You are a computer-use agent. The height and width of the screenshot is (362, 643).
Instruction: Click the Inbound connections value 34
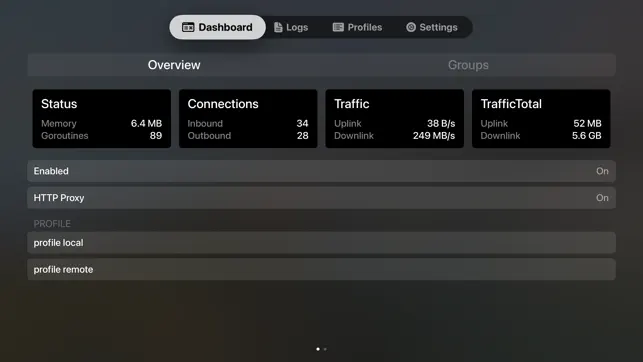click(x=302, y=123)
